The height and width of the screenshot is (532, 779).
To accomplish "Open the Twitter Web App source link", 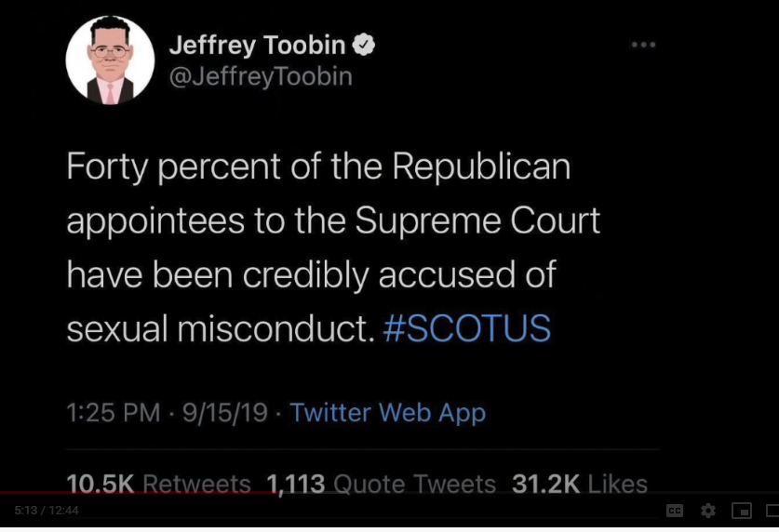I will [x=387, y=412].
